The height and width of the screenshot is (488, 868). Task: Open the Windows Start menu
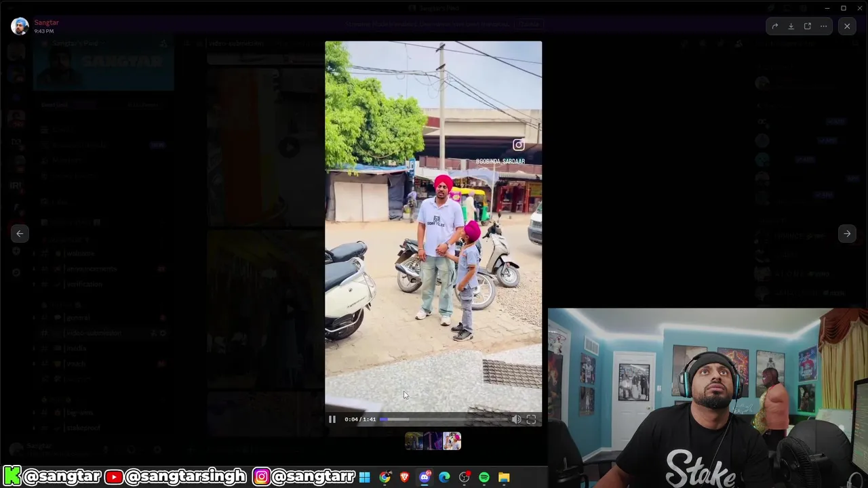(x=365, y=477)
